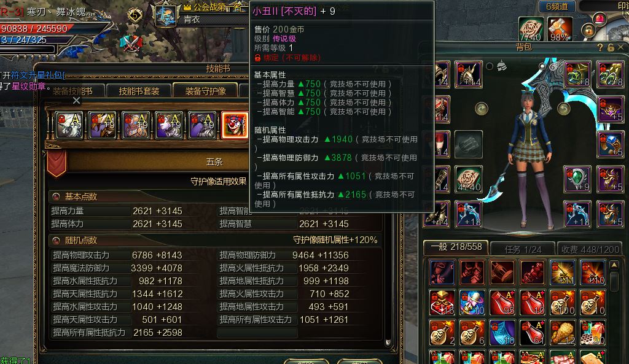Click the green gem +9 accessory slot
Image resolution: width=629 pixels, height=364 pixels.
pos(577,179)
